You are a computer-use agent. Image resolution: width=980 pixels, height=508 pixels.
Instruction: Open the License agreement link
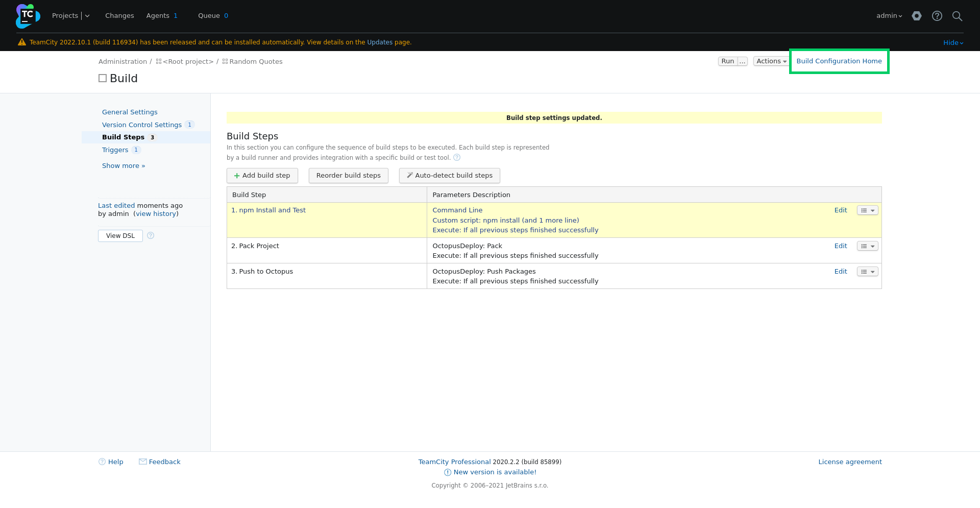point(850,462)
